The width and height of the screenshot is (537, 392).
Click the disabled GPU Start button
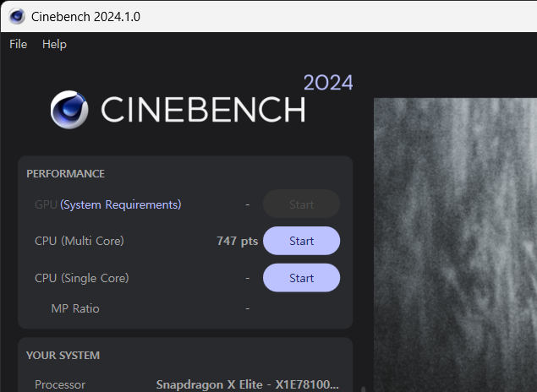click(x=301, y=204)
